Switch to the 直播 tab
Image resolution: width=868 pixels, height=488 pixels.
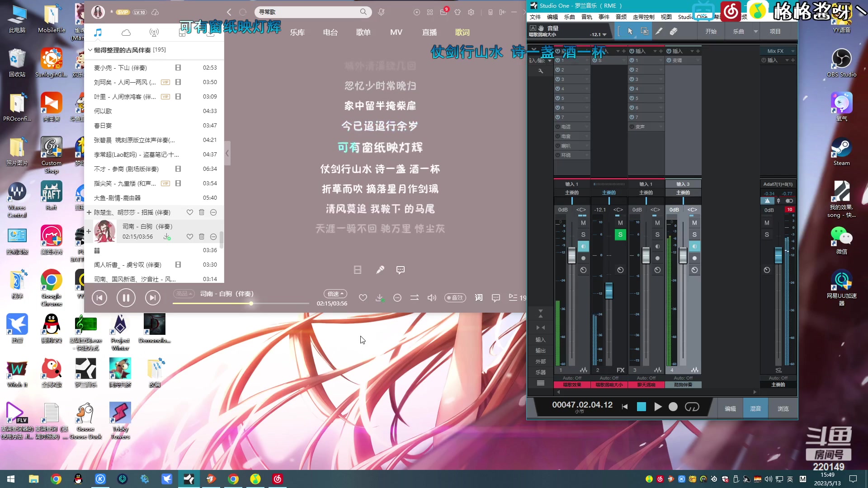(x=429, y=33)
